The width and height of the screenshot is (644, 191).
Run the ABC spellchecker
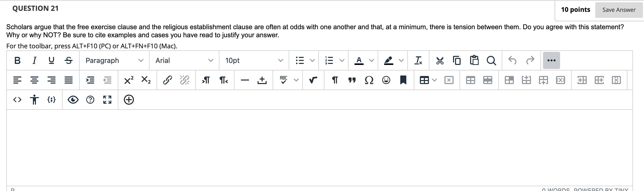click(284, 80)
